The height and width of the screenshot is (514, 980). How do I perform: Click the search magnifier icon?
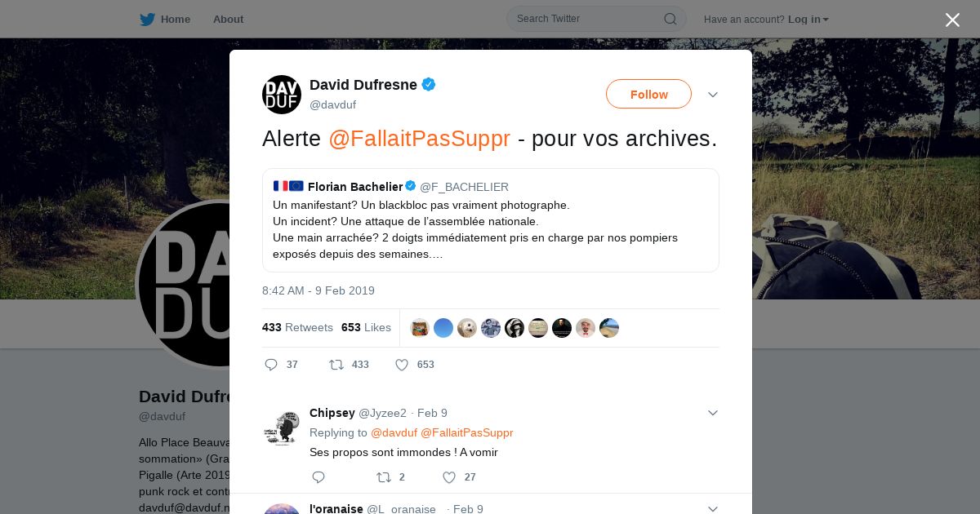pos(670,19)
